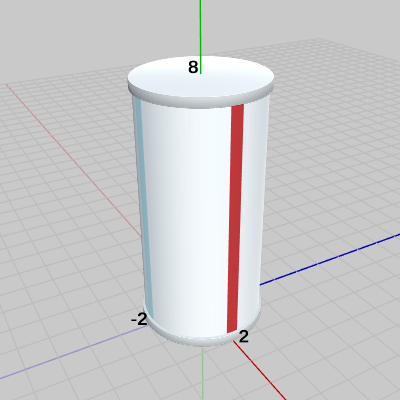The height and width of the screenshot is (400, 400).
Task: Click the "8" axis label
Action: tap(193, 67)
